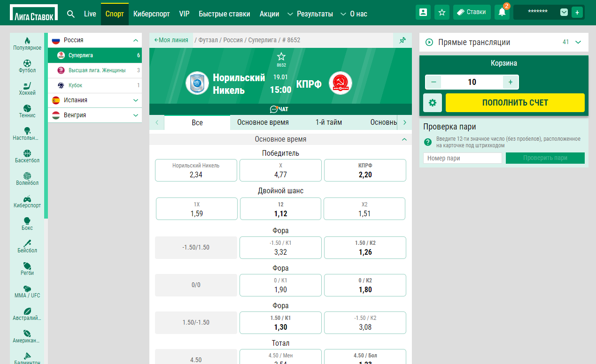Viewport: 596px width, 364px height.
Task: Click the Проверить пари button
Action: 545,158
